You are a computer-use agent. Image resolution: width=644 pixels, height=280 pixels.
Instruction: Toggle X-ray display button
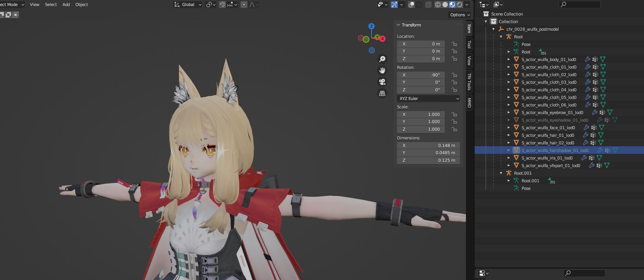[x=428, y=5]
